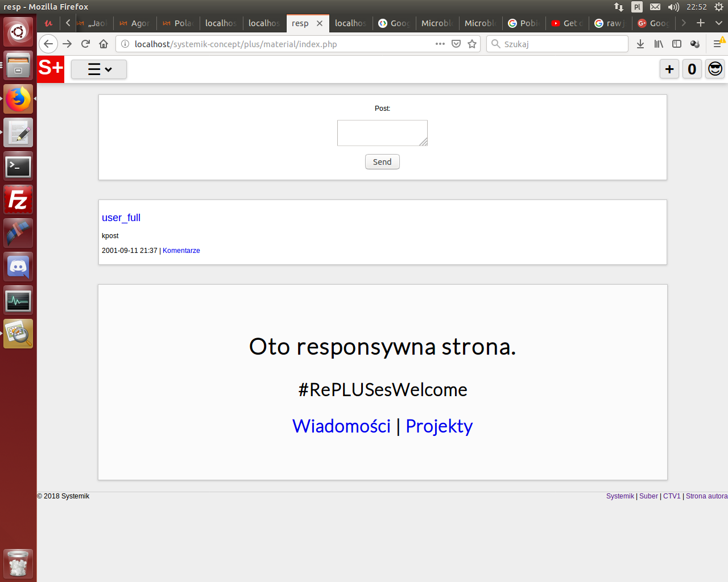The height and width of the screenshot is (582, 728).
Task: Toggle the Firefox sidebar view
Action: click(677, 44)
